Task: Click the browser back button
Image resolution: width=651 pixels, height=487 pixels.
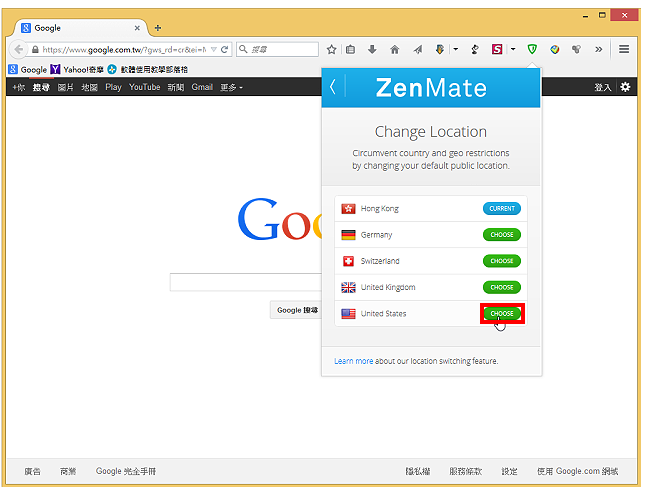Action: coord(18,49)
